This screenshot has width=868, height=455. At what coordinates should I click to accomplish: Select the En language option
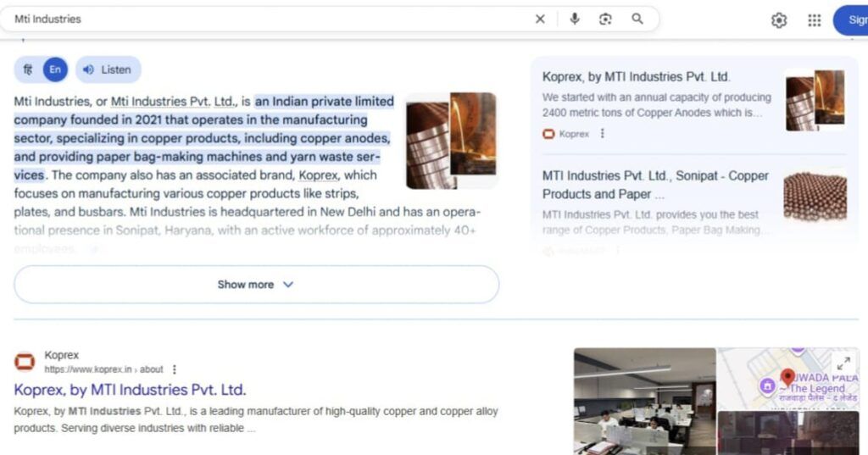click(x=55, y=69)
